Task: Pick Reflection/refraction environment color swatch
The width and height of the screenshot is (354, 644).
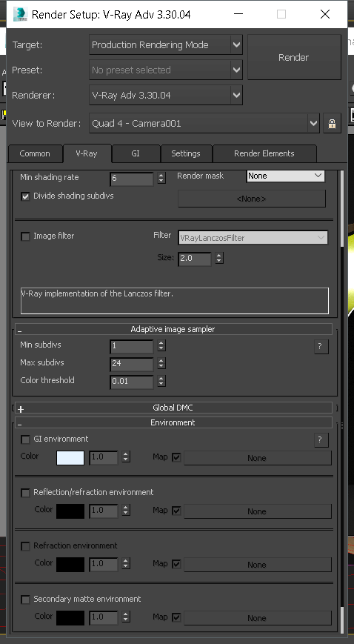Action: click(x=70, y=511)
